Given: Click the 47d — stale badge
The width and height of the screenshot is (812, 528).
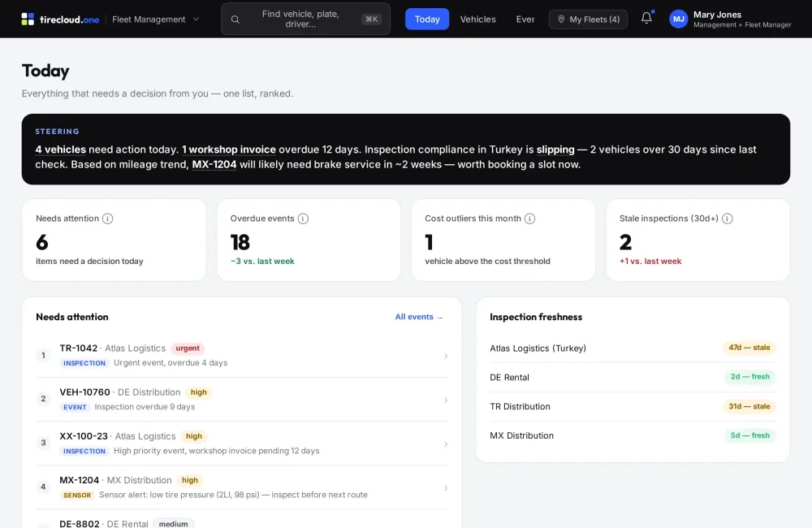Looking at the screenshot, I should point(749,348).
